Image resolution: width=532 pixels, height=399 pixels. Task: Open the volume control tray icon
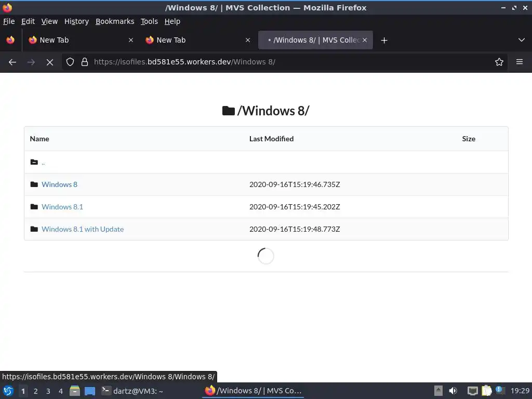point(453,391)
